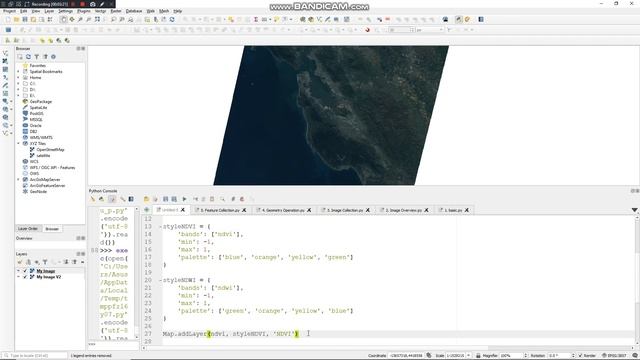The height and width of the screenshot is (360, 640).
Task: Activate the Pan Map tool
Action: coord(64,19)
